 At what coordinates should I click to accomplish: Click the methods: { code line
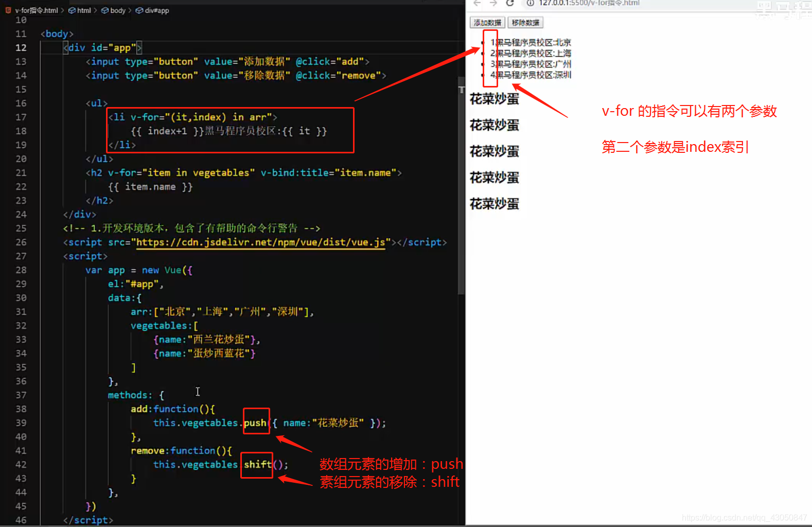pyautogui.click(x=136, y=395)
